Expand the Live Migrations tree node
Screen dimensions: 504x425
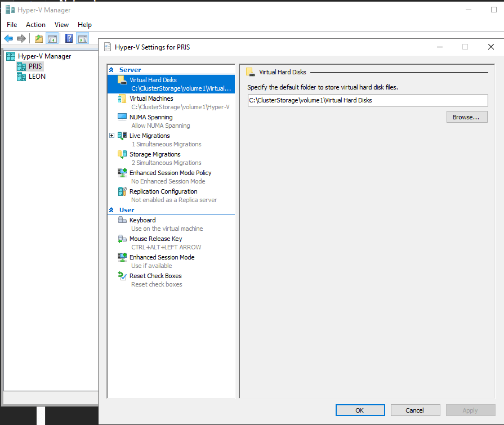[x=111, y=136]
